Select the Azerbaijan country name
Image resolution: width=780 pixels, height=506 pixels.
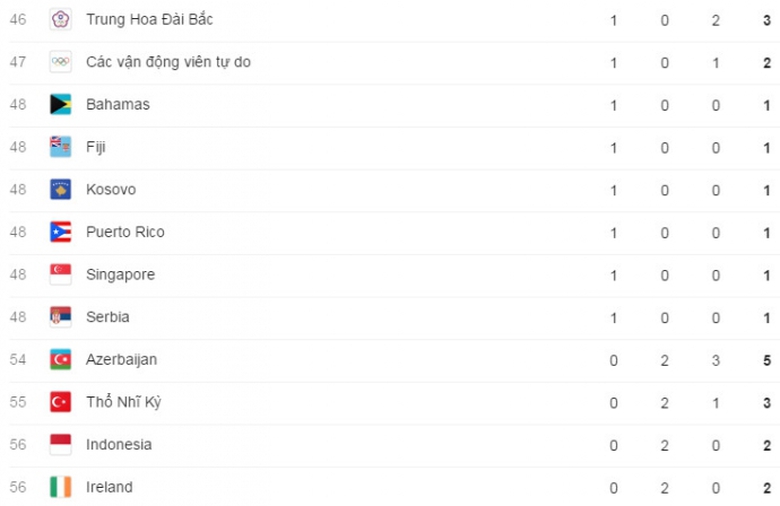121,360
